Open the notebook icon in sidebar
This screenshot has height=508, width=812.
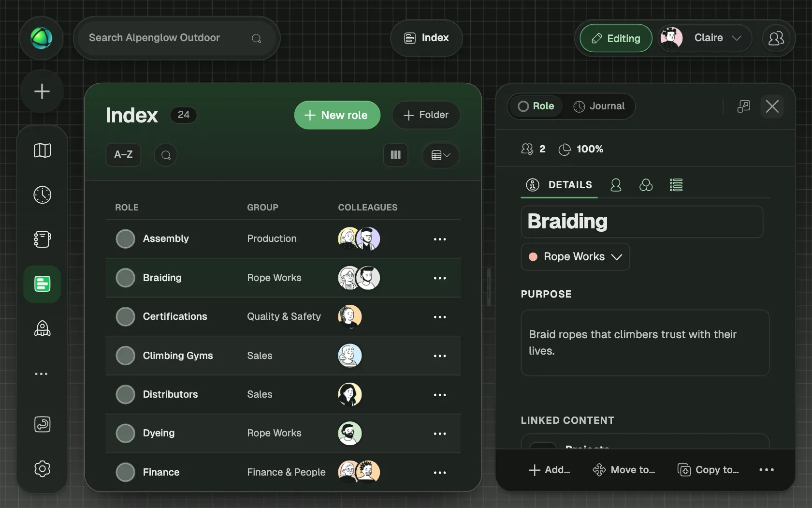pyautogui.click(x=42, y=239)
